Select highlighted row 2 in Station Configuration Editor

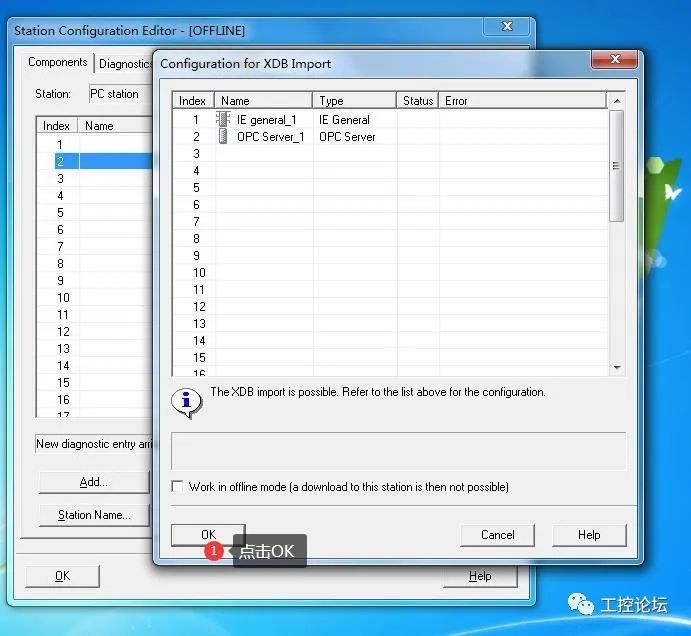(104, 161)
